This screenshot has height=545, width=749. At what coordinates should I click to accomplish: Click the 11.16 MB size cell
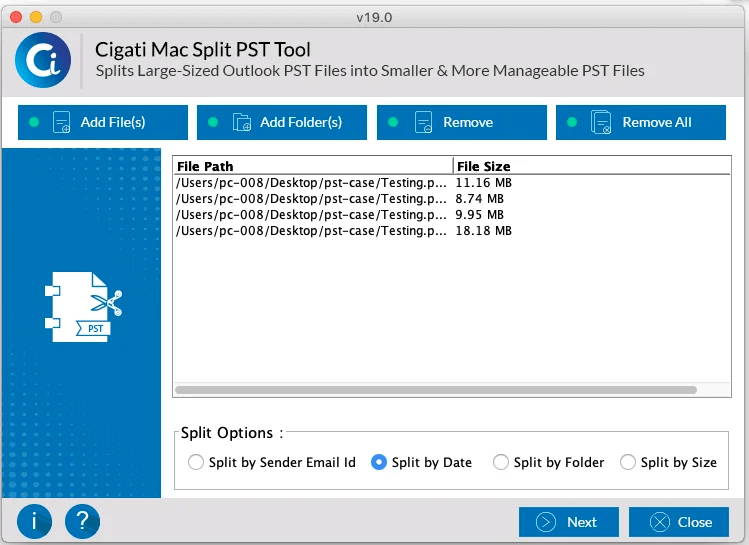483,183
